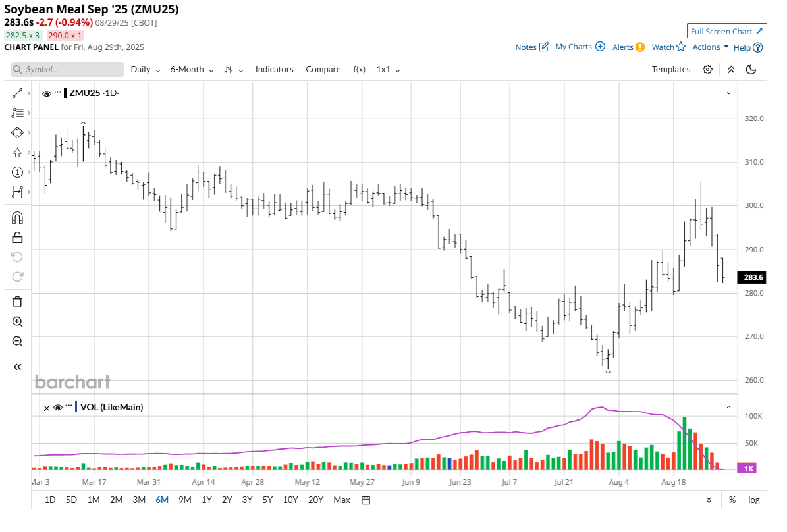This screenshot has height=532, width=787.
Task: Click the 1K volume label
Action: pyautogui.click(x=747, y=469)
